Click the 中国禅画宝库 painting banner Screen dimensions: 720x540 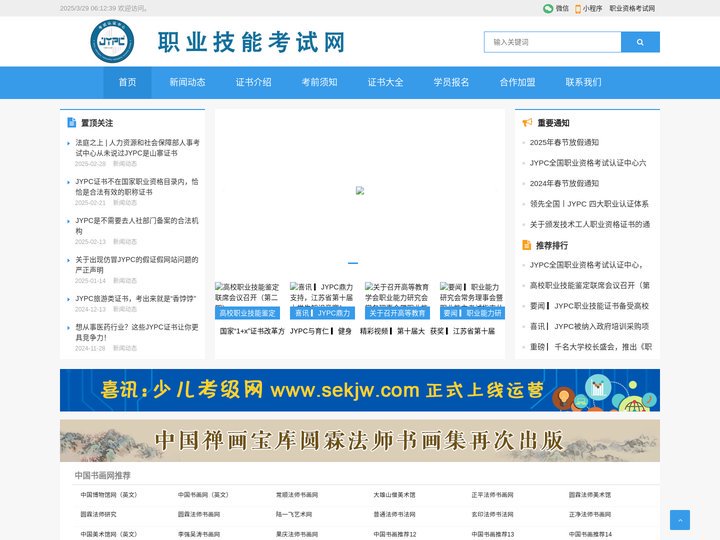click(360, 441)
